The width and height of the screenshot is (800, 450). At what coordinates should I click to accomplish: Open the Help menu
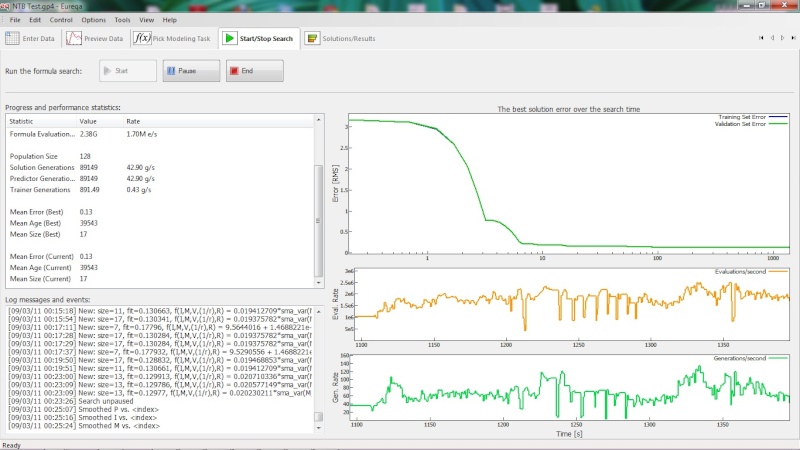(x=169, y=20)
